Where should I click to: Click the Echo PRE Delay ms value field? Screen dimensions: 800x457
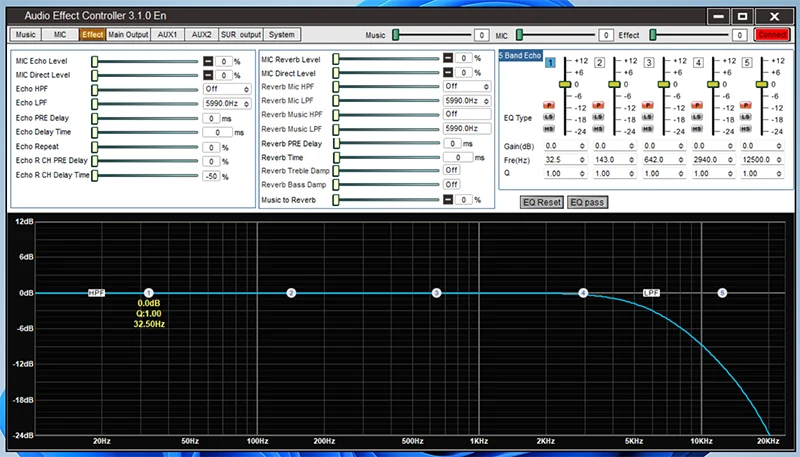tap(211, 118)
